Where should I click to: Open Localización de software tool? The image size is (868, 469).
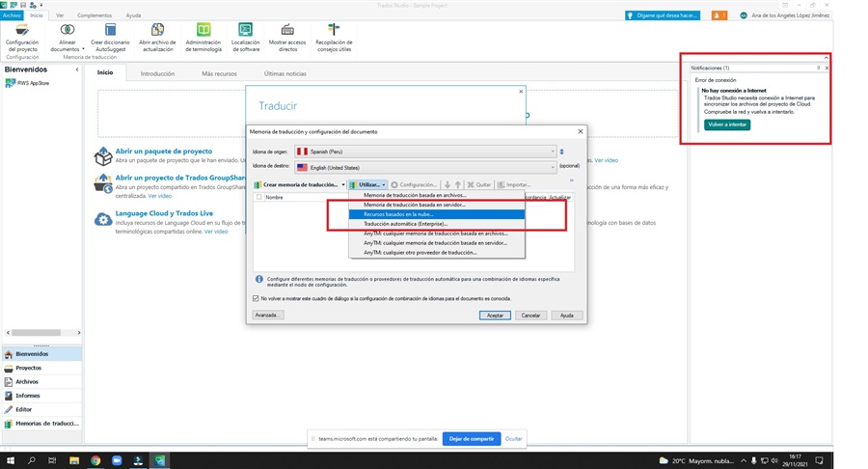click(x=245, y=38)
